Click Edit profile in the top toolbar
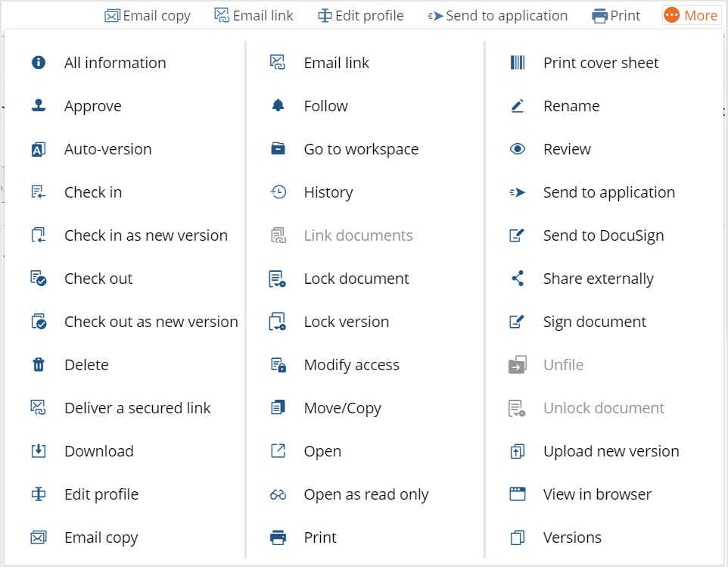 pyautogui.click(x=361, y=14)
